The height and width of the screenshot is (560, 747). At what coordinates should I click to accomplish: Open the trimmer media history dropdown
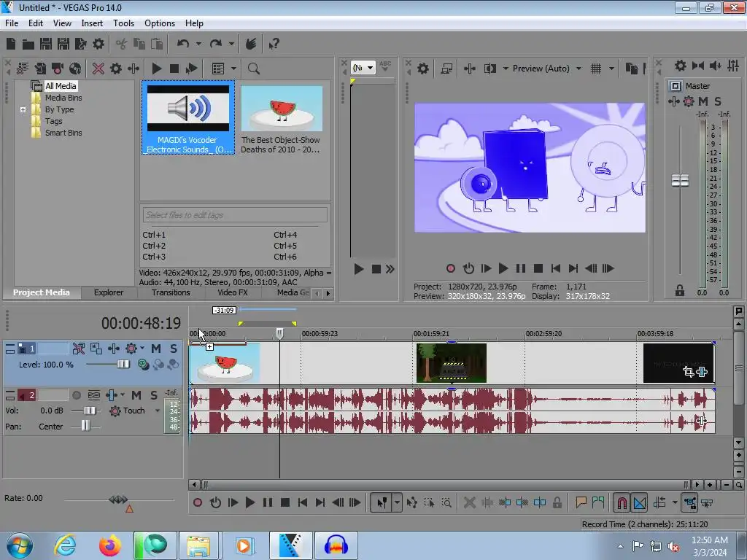point(370,68)
